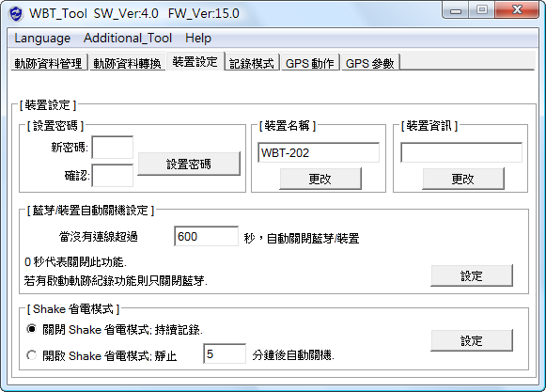Image resolution: width=546 pixels, height=392 pixels.
Task: Open the Language menu
Action: click(42, 38)
